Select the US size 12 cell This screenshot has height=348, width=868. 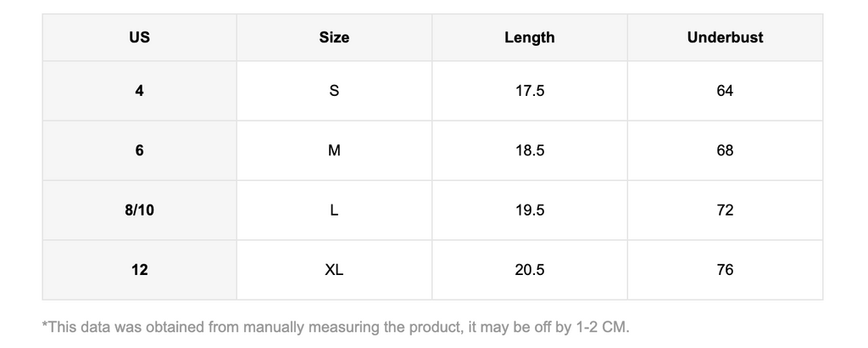pos(140,270)
